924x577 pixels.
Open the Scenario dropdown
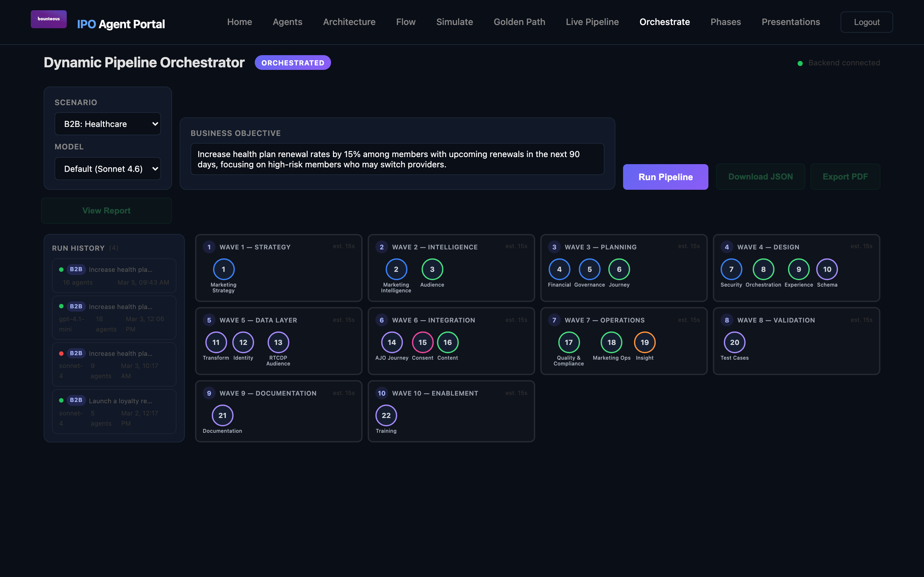point(108,124)
